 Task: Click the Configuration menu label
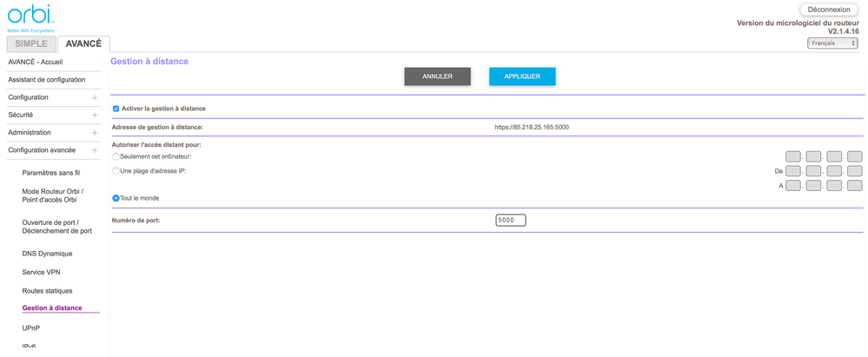point(28,97)
